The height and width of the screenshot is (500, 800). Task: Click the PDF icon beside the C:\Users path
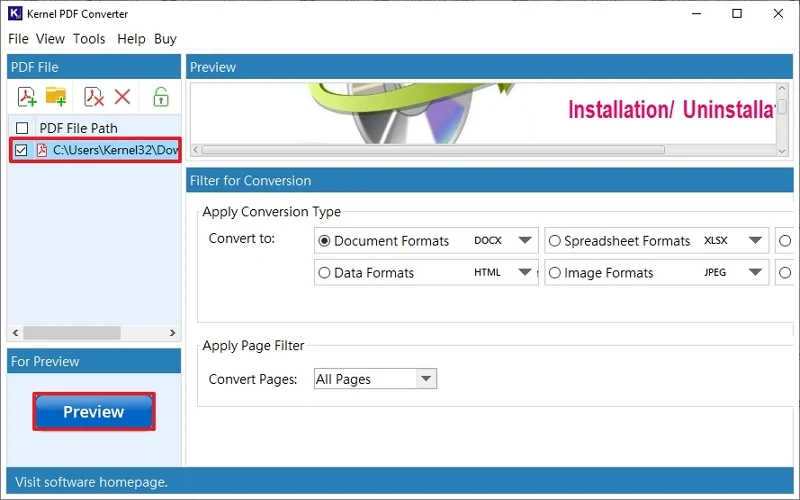(42, 150)
